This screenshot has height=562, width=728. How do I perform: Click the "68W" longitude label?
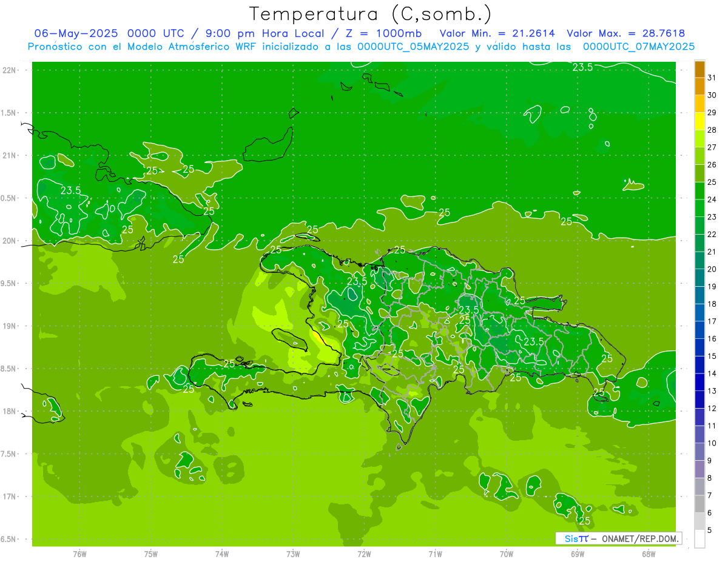tap(649, 554)
